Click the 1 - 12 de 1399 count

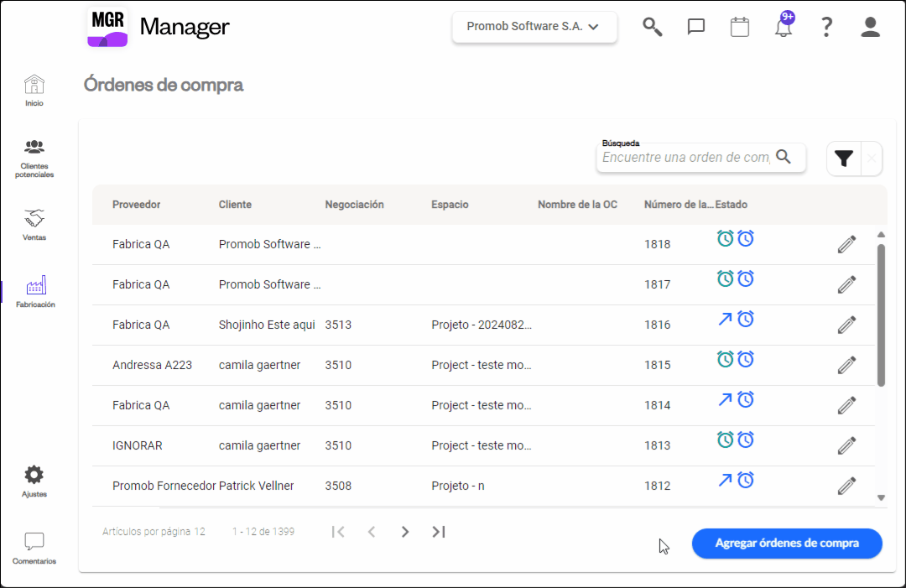click(x=263, y=532)
